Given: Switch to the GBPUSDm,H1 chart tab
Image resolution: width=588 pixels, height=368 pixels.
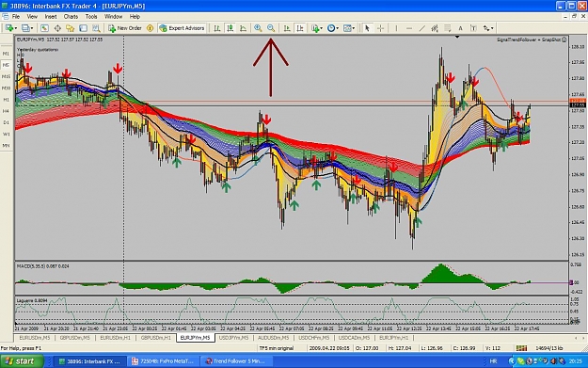Looking at the screenshot, I should coord(155,338).
